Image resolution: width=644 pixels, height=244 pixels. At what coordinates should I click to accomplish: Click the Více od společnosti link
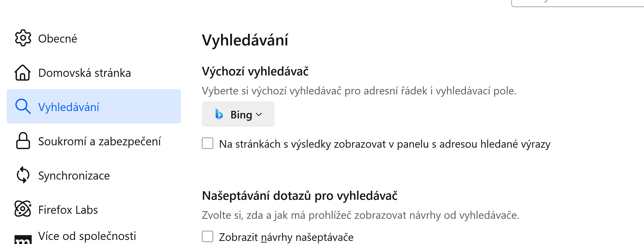[87, 236]
